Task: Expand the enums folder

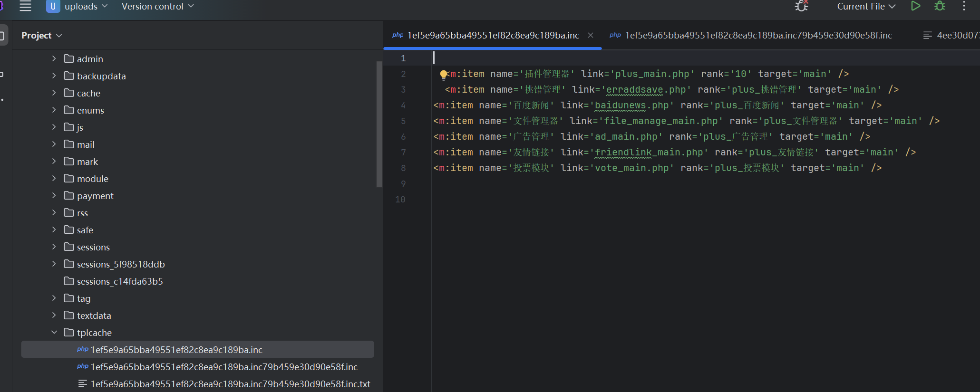Action: [x=54, y=110]
